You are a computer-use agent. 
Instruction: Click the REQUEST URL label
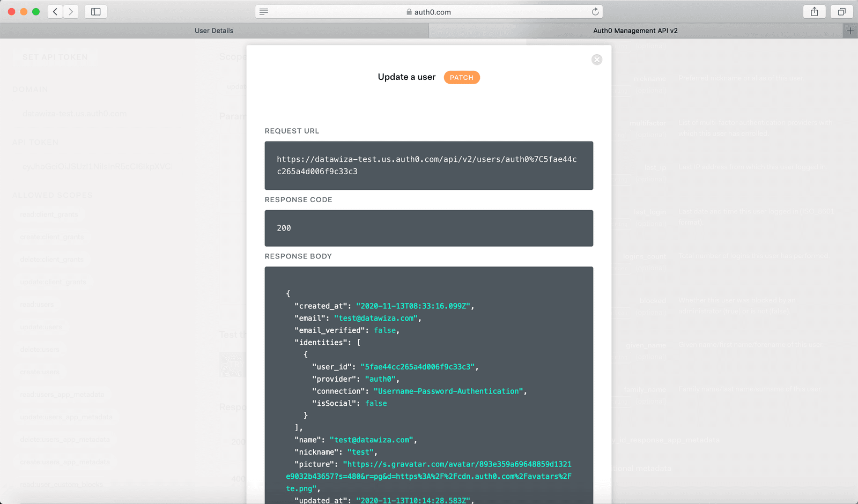pos(292,131)
